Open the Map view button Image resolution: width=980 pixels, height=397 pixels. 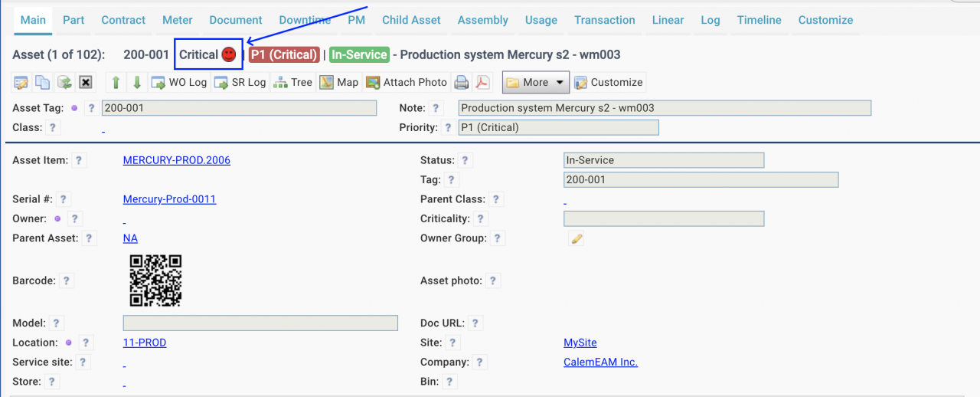point(338,83)
